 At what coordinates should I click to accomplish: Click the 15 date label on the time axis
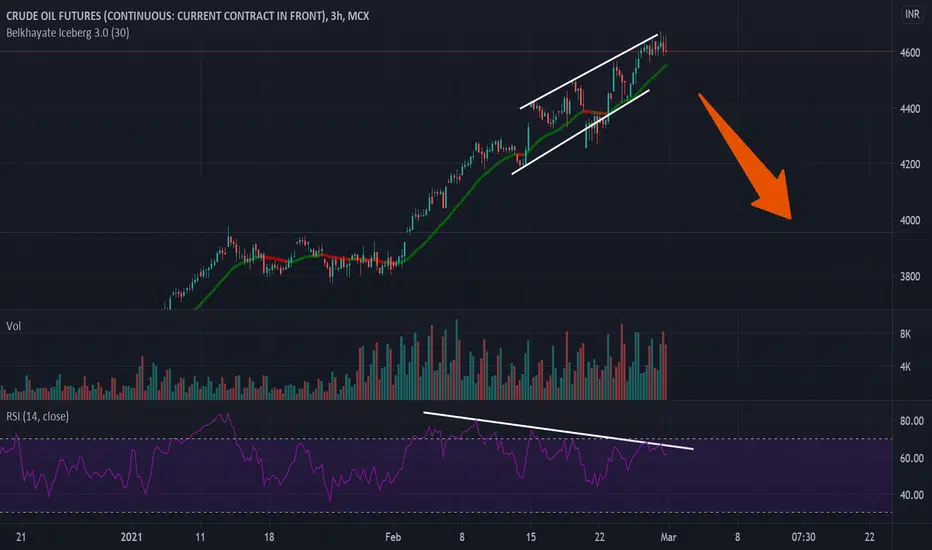(531, 537)
